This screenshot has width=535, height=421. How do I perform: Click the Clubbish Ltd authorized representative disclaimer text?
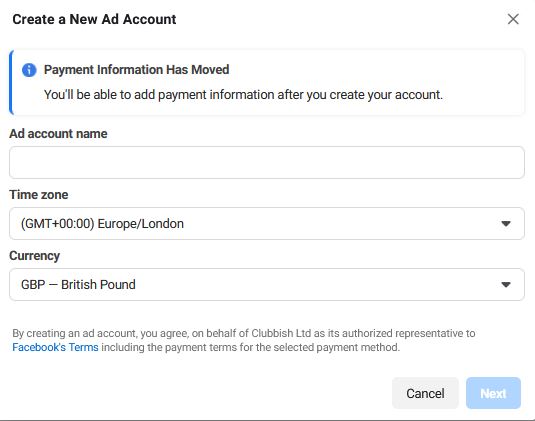pyautogui.click(x=244, y=333)
